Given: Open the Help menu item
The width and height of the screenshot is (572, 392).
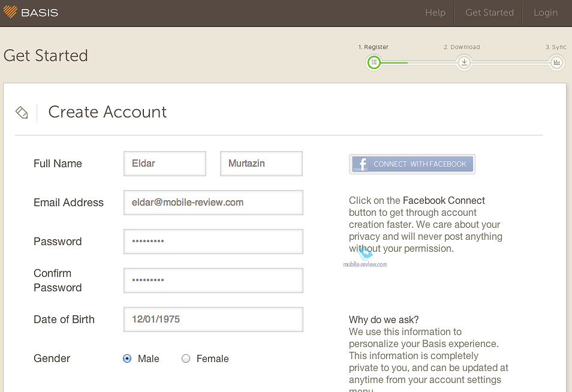Looking at the screenshot, I should (435, 13).
